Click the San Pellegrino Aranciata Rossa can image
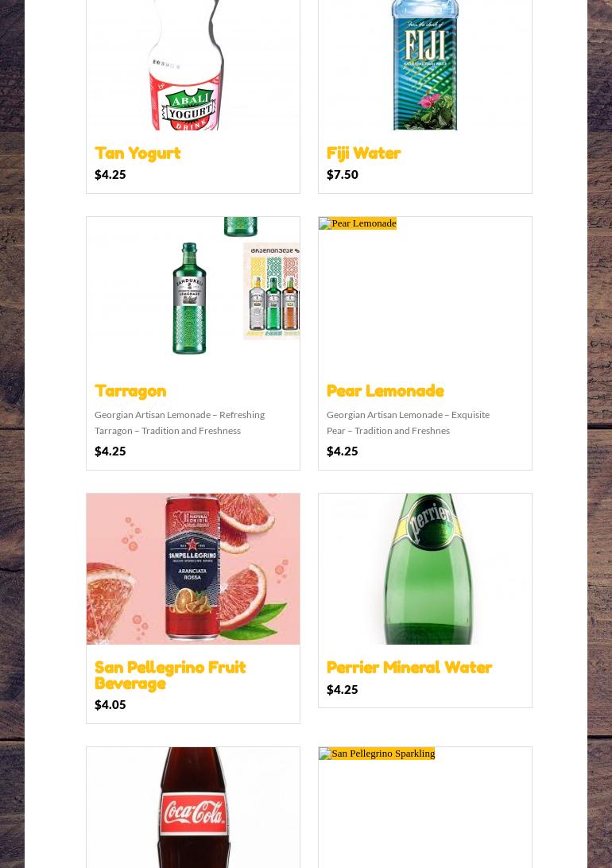Viewport: 612px width, 868px height. point(193,569)
